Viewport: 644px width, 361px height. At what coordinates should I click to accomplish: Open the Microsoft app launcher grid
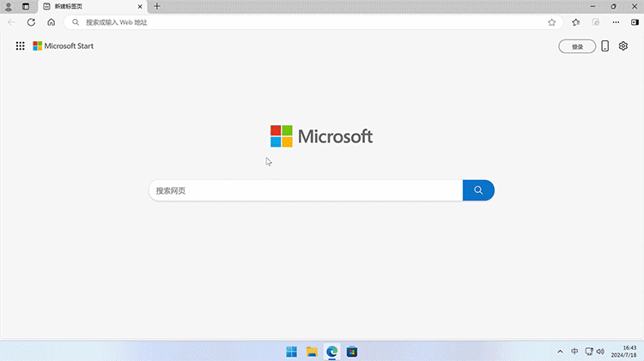point(20,46)
